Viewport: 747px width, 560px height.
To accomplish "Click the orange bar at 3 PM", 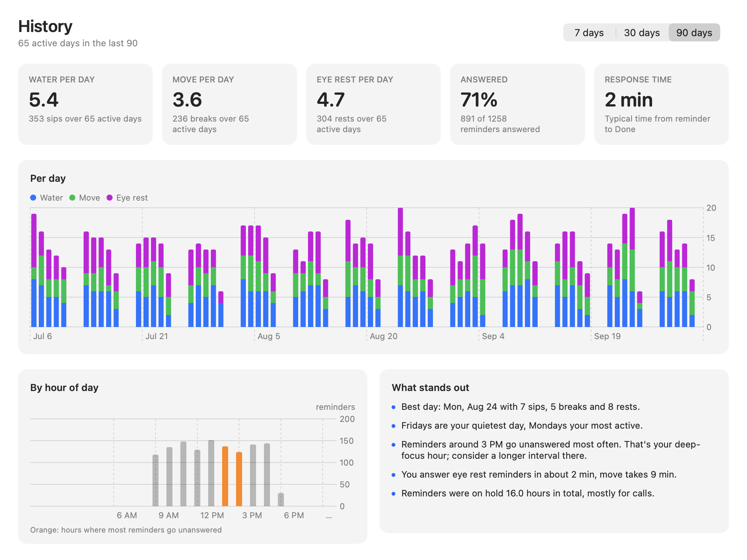I will point(239,479).
